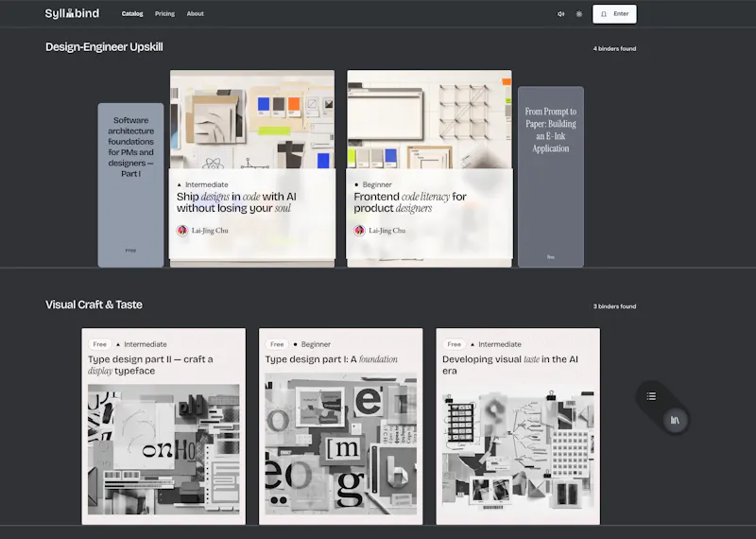756x539 pixels.
Task: Click Beginner label on Frontend code literacy card
Action: click(x=377, y=184)
